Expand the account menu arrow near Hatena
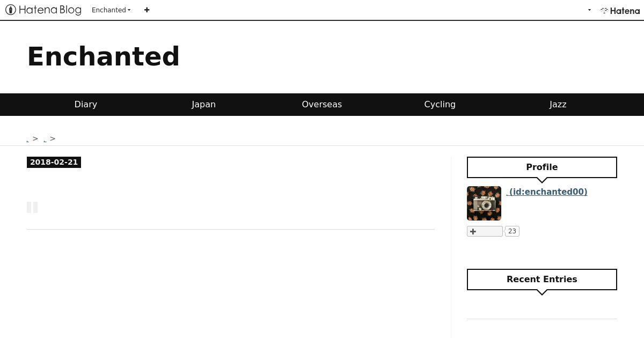Image resolution: width=644 pixels, height=338 pixels. [x=589, y=10]
